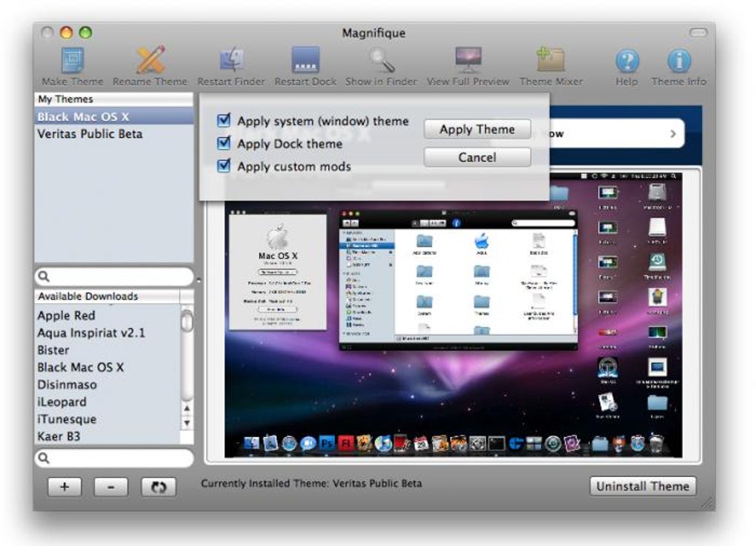Viewport: 756px width, 546px height.
Task: Click the Currently Installed Theme status text
Action: coord(311,483)
